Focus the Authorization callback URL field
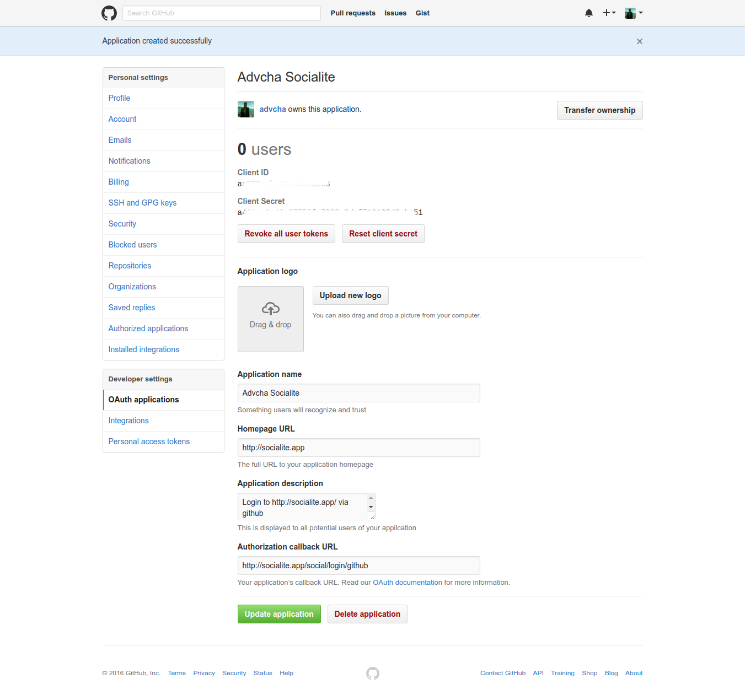Viewport: 745px width, 700px height. click(x=358, y=566)
